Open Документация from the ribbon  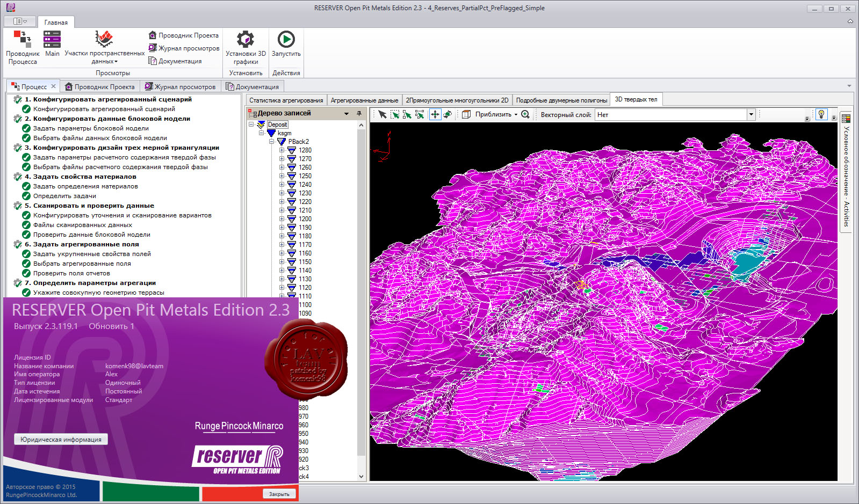(175, 61)
